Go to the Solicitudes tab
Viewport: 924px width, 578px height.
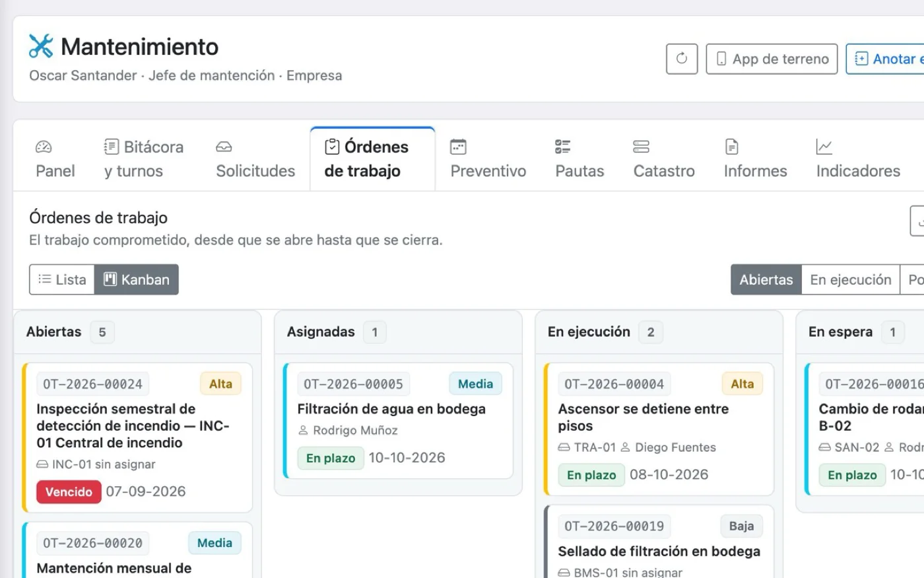[255, 159]
